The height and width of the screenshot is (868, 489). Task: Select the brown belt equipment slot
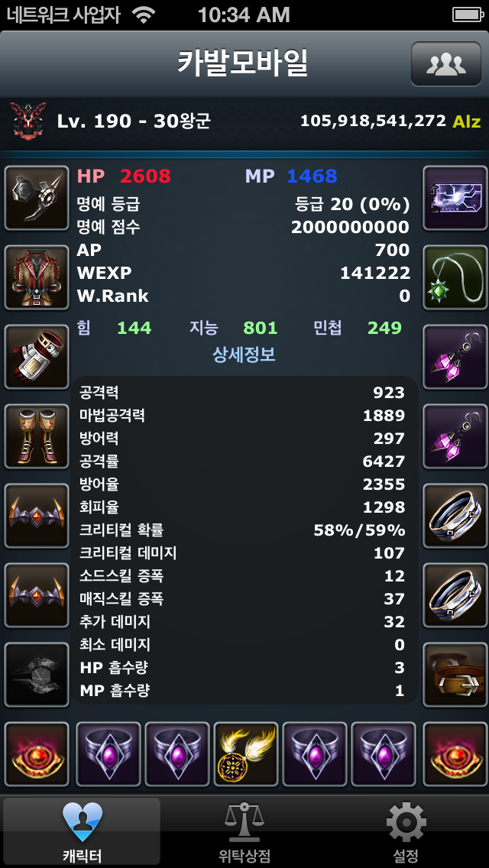coord(455,675)
